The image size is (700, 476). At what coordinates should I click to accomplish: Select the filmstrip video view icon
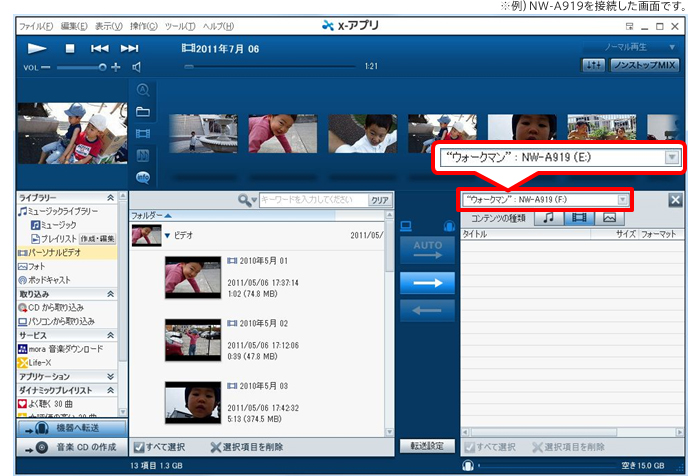(x=143, y=133)
